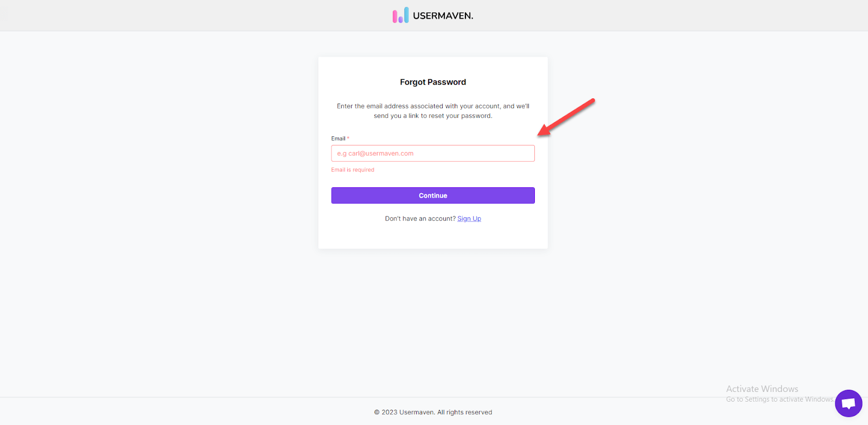This screenshot has height=425, width=868.
Task: Click inside the Email input field
Action: pyautogui.click(x=432, y=153)
